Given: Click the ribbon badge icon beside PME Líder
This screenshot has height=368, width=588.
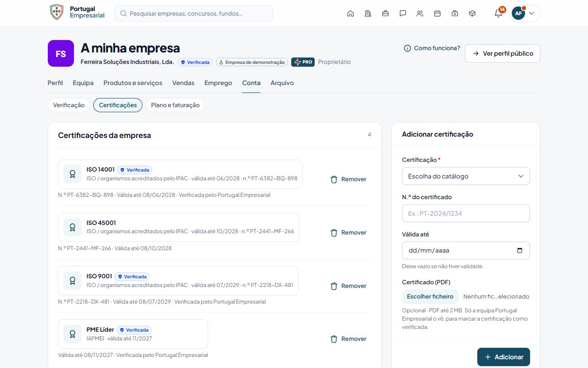Looking at the screenshot, I should 72,334.
